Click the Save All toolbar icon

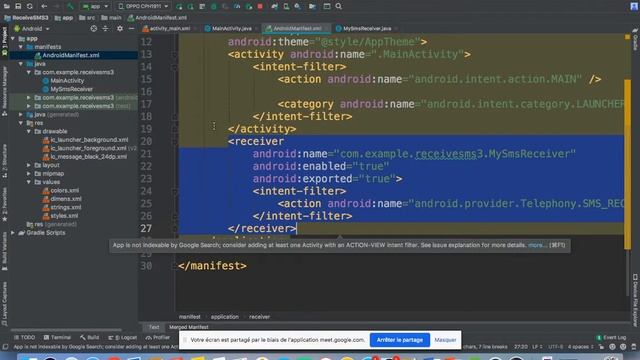[x=18, y=6]
